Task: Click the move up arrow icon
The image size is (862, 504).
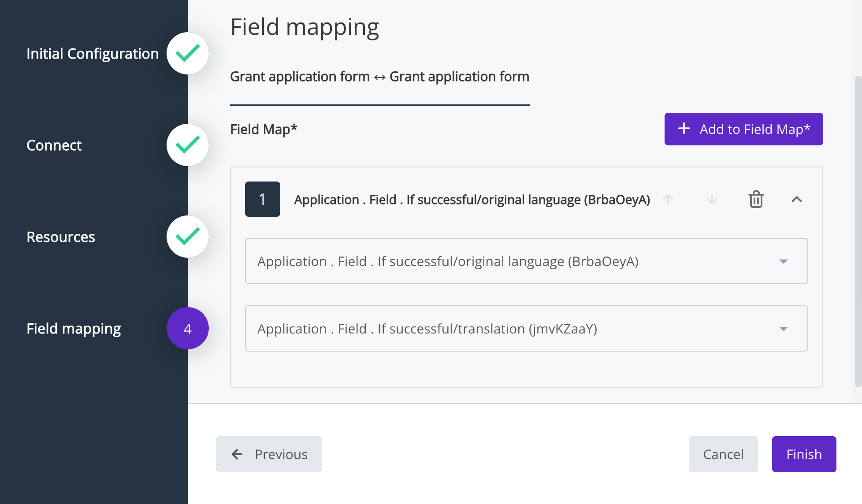Action: (668, 200)
